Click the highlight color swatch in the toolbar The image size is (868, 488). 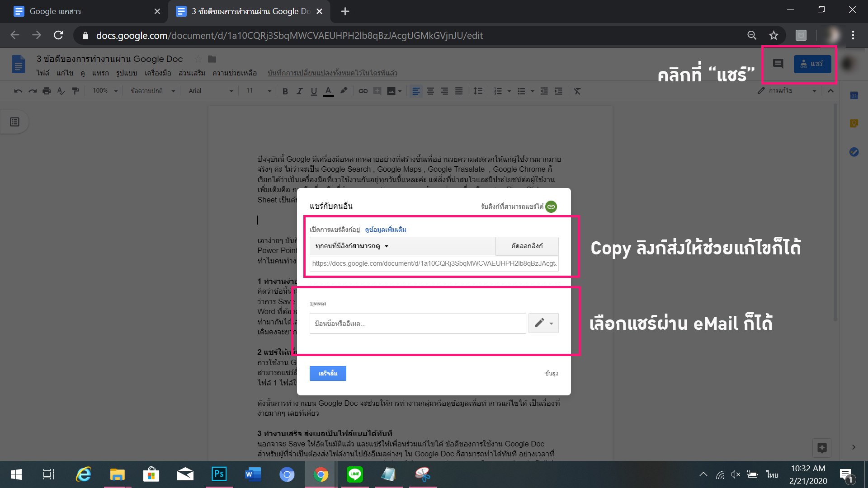click(x=344, y=91)
